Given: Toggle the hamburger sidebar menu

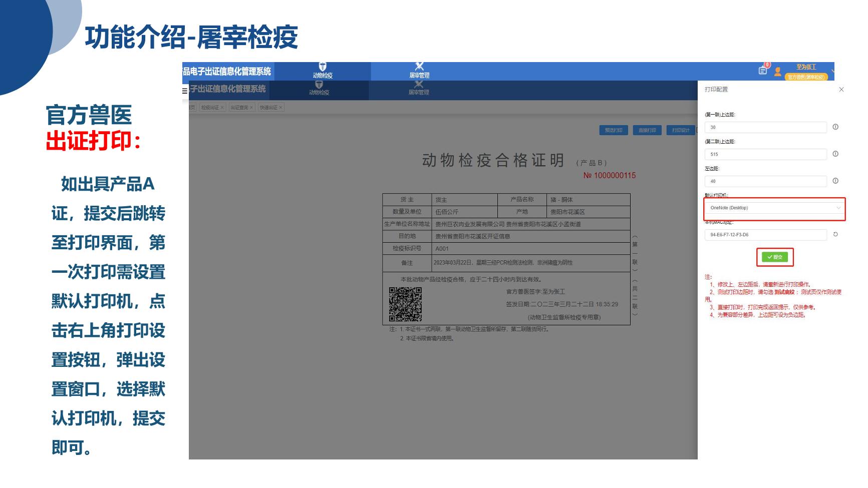Looking at the screenshot, I should 185,91.
